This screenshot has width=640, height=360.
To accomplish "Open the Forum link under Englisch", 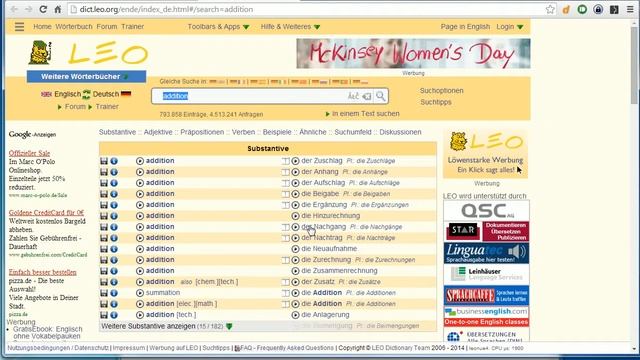I will (75, 107).
